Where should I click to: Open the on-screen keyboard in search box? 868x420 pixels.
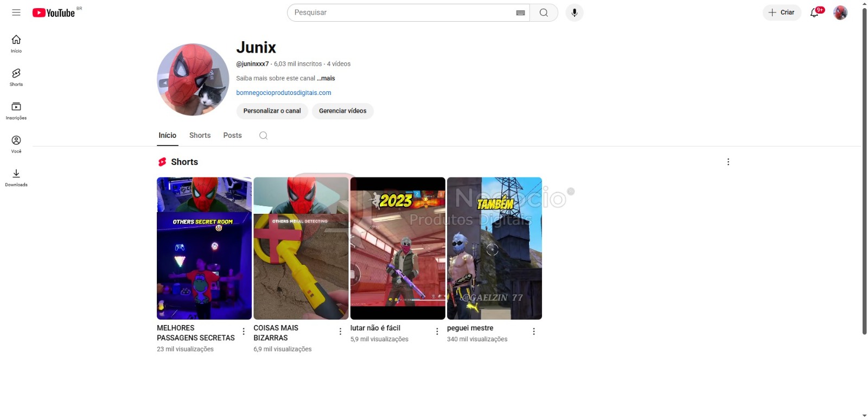point(520,12)
